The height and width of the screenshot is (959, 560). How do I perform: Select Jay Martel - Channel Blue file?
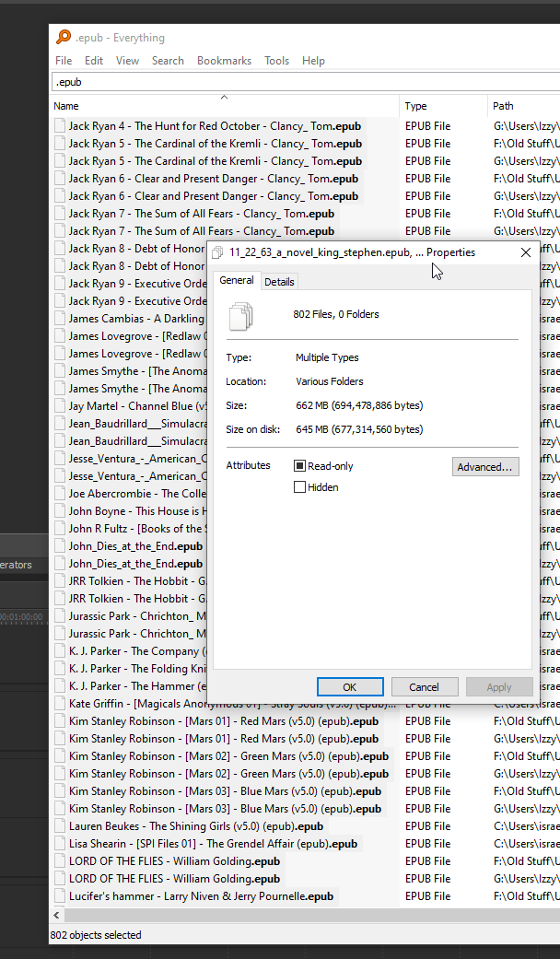pyautogui.click(x=138, y=406)
